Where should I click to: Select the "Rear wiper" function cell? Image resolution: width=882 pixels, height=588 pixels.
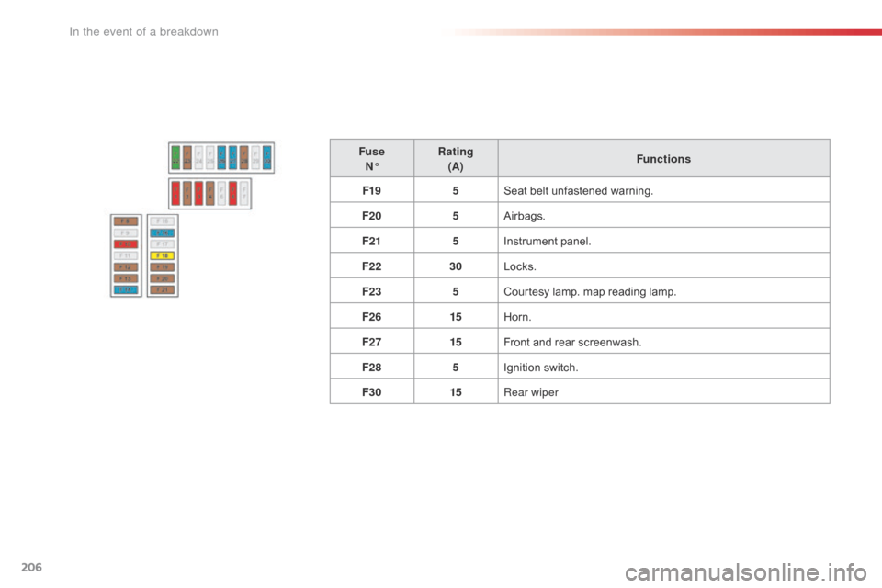point(529,391)
